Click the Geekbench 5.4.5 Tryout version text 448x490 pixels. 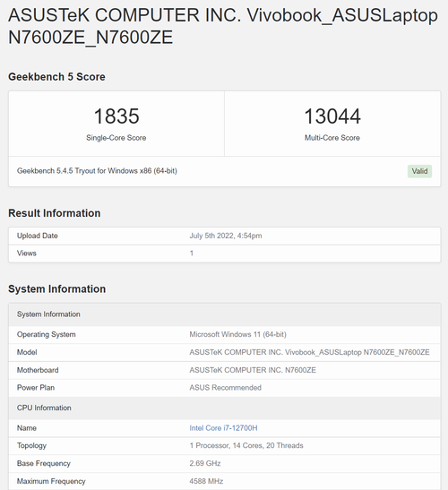[x=97, y=171]
